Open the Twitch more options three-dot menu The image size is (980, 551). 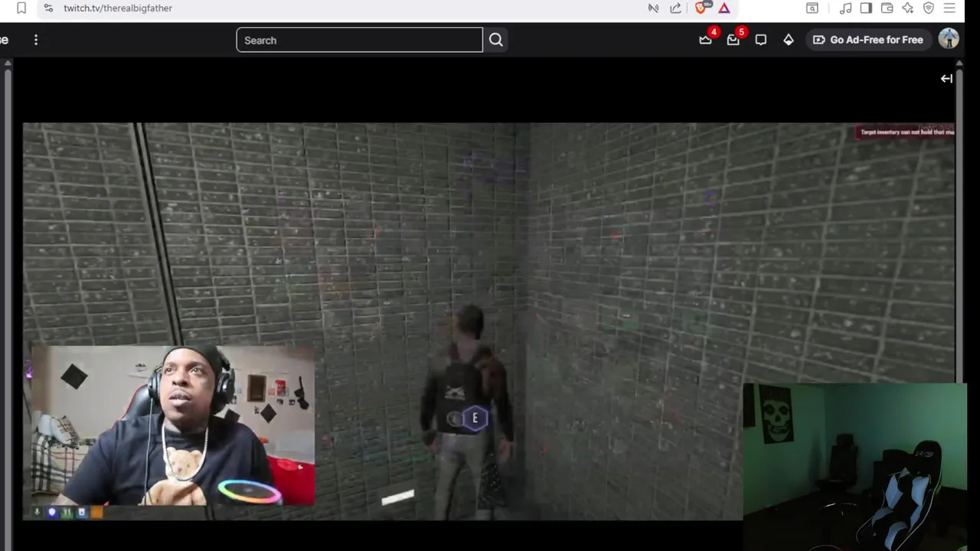(36, 40)
